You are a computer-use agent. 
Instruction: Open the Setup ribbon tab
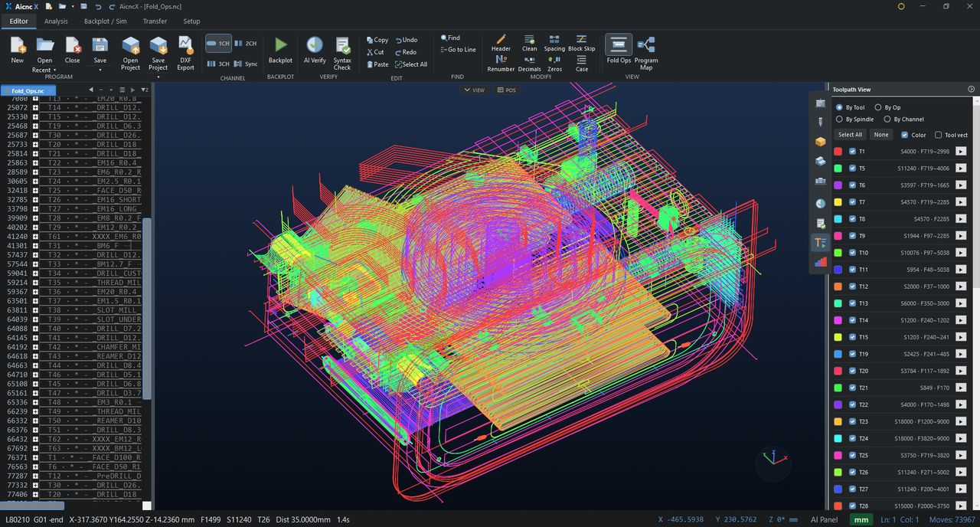pos(191,21)
